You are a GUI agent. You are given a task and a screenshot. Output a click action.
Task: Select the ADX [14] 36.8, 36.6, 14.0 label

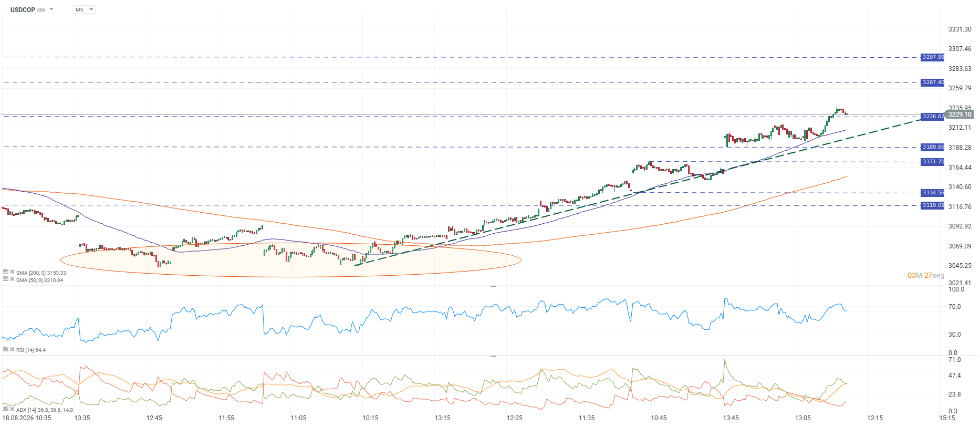45,410
